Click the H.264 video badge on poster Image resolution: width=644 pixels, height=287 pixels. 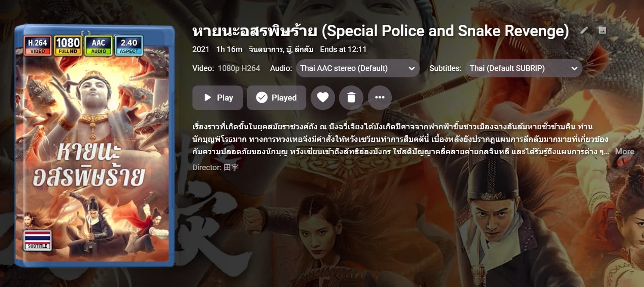tap(37, 46)
